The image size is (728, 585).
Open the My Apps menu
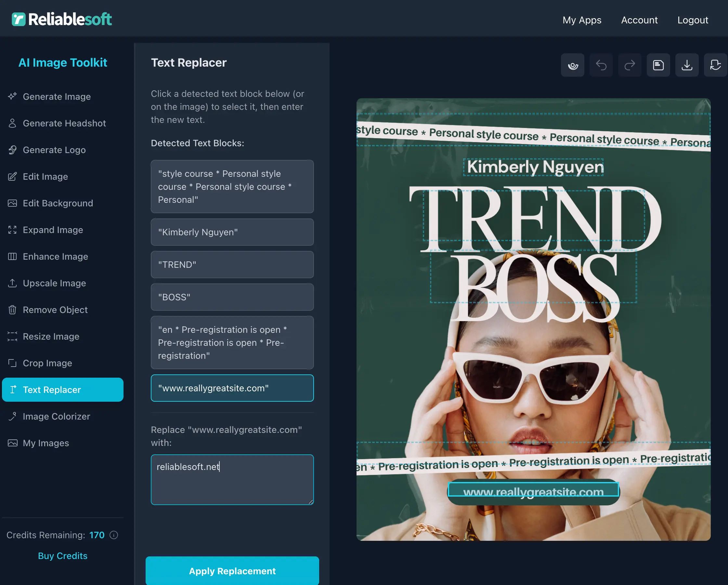click(x=581, y=20)
